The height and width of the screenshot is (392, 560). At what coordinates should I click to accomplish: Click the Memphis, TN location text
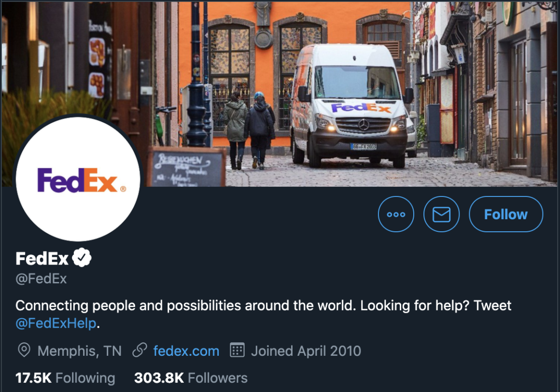80,351
